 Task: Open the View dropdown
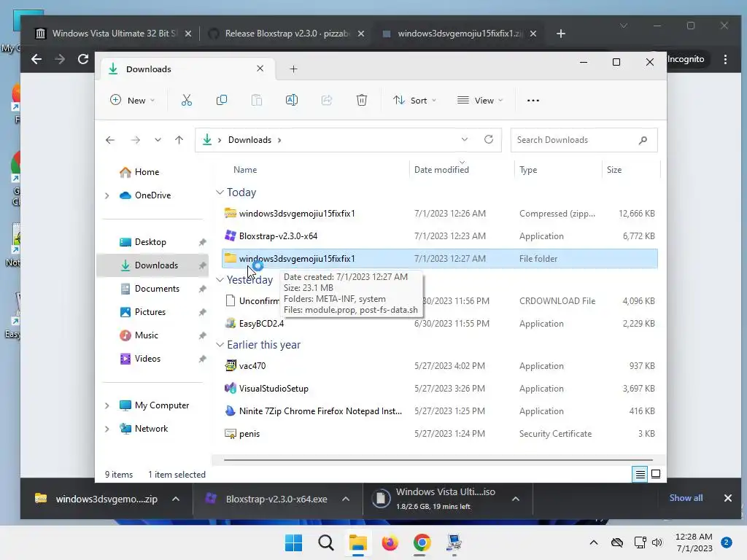pyautogui.click(x=480, y=101)
